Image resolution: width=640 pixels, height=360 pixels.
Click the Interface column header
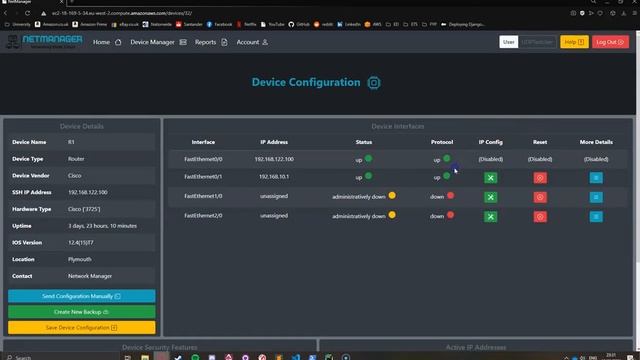(203, 142)
